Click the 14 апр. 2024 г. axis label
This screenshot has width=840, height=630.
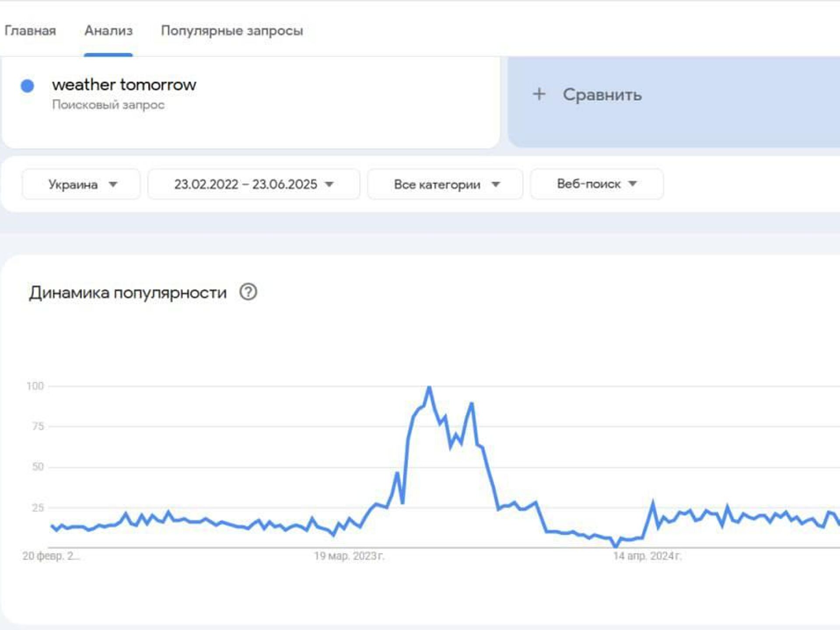click(x=647, y=556)
